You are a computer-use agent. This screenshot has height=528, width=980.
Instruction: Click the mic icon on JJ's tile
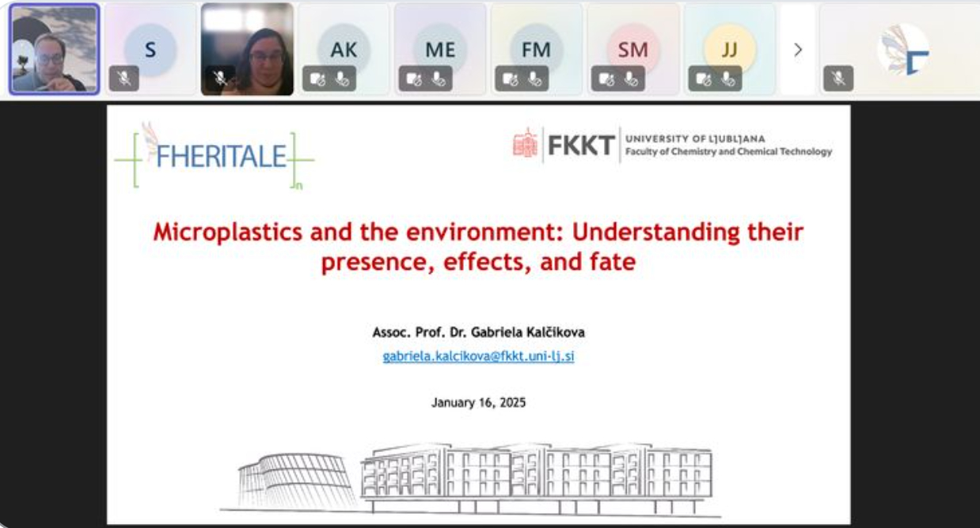728,78
